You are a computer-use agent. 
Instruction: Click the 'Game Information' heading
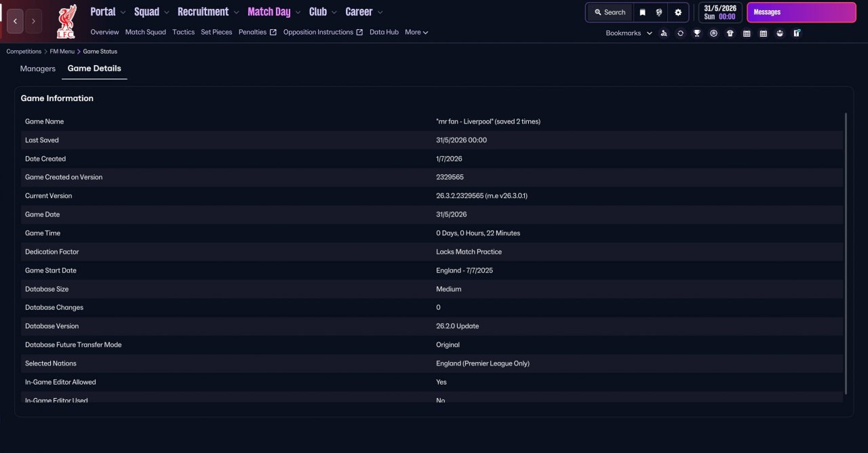[57, 98]
